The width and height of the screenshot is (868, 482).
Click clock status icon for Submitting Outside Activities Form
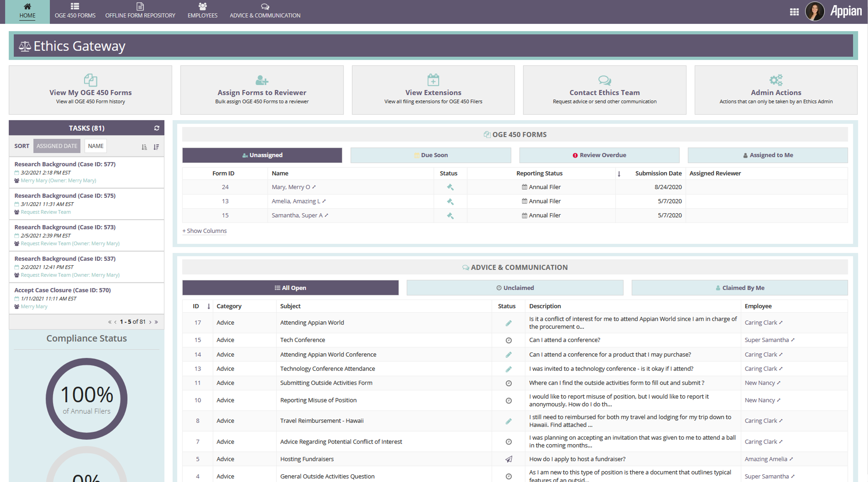[509, 383]
